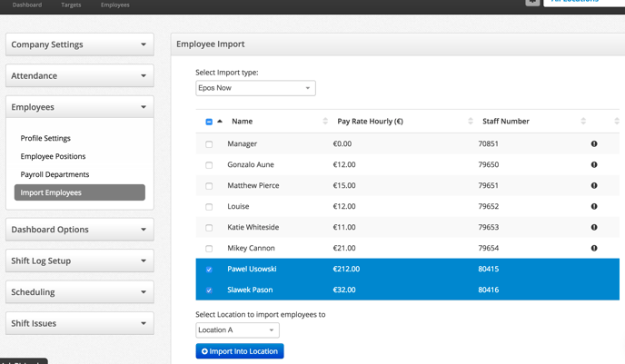This screenshot has width=625, height=364.
Task: Click info icon in Manager row
Action: point(594,143)
